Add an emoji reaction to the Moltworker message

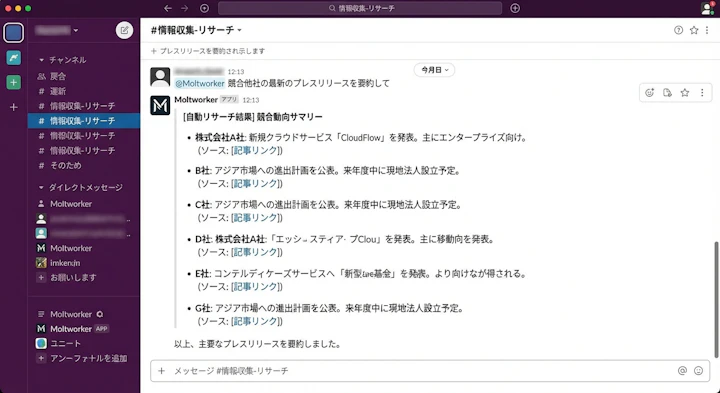pyautogui.click(x=649, y=93)
